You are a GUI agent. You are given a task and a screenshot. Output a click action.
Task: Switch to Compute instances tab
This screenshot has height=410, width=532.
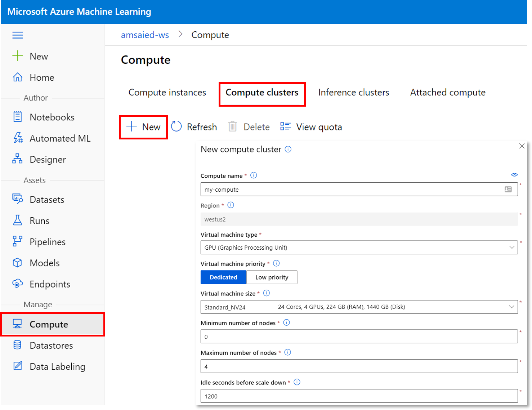[167, 93]
